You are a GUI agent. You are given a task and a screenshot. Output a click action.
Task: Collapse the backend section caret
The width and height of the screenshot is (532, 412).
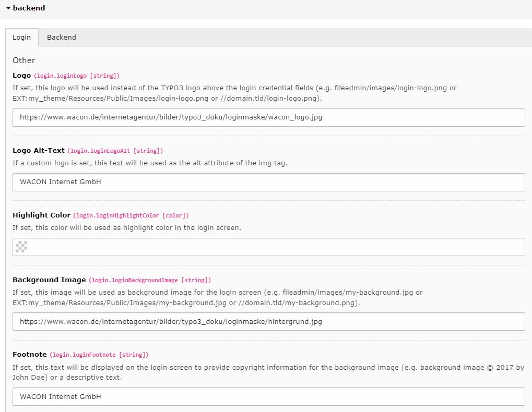(x=8, y=8)
